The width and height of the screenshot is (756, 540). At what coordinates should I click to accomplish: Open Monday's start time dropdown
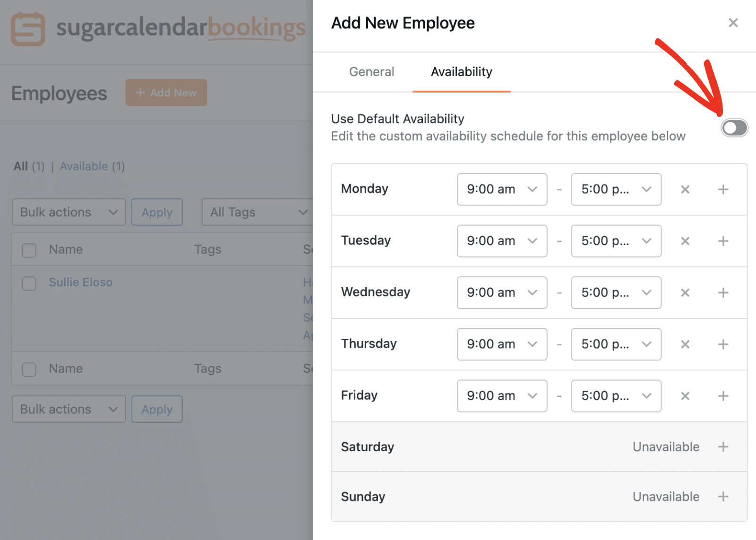click(501, 189)
